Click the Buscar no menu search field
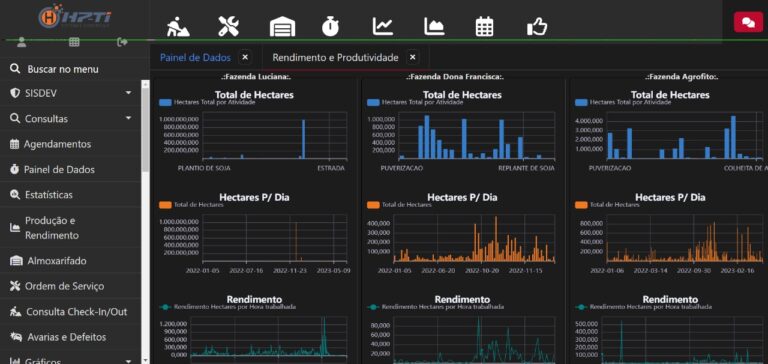 coord(71,69)
